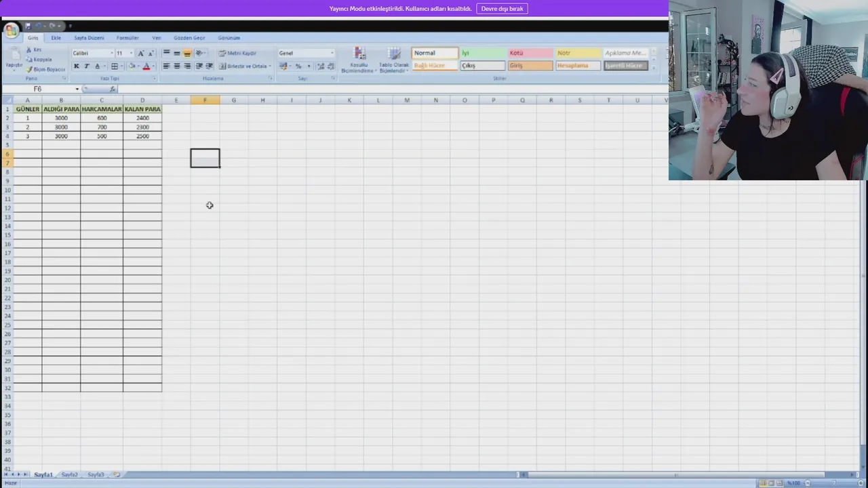Open the Name Box dropdown arrow
This screenshot has height=488, width=868.
[77, 89]
